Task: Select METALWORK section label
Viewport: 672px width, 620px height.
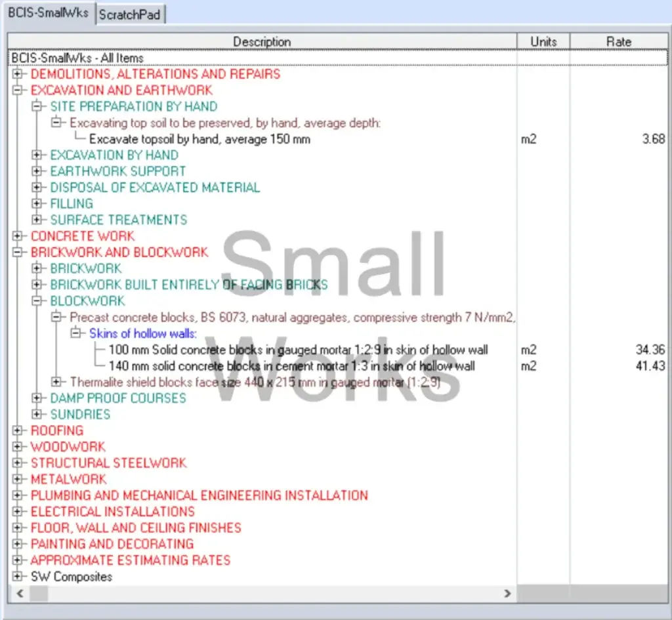Action: click(68, 478)
